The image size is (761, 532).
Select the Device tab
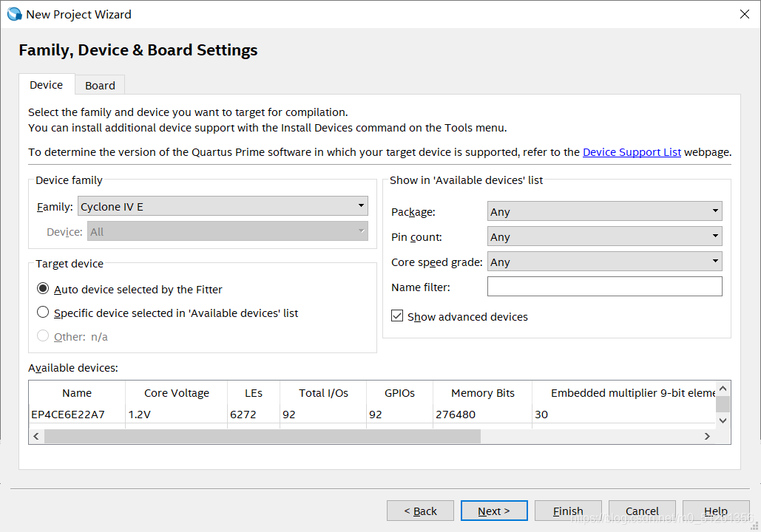[46, 85]
